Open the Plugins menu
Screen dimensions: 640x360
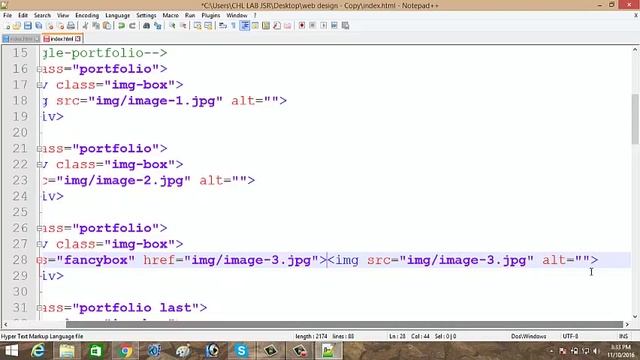click(211, 16)
